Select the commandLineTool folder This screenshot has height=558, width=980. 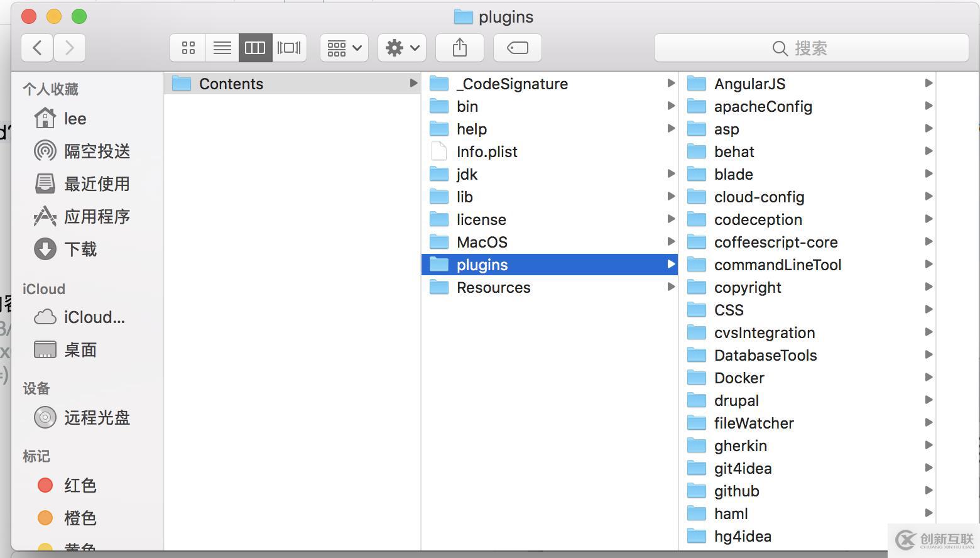(x=808, y=265)
